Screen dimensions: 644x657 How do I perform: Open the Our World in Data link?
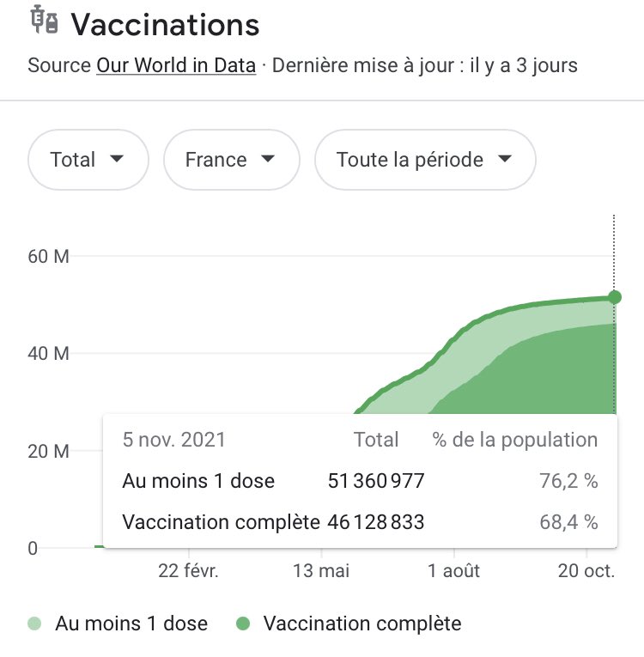point(176,66)
